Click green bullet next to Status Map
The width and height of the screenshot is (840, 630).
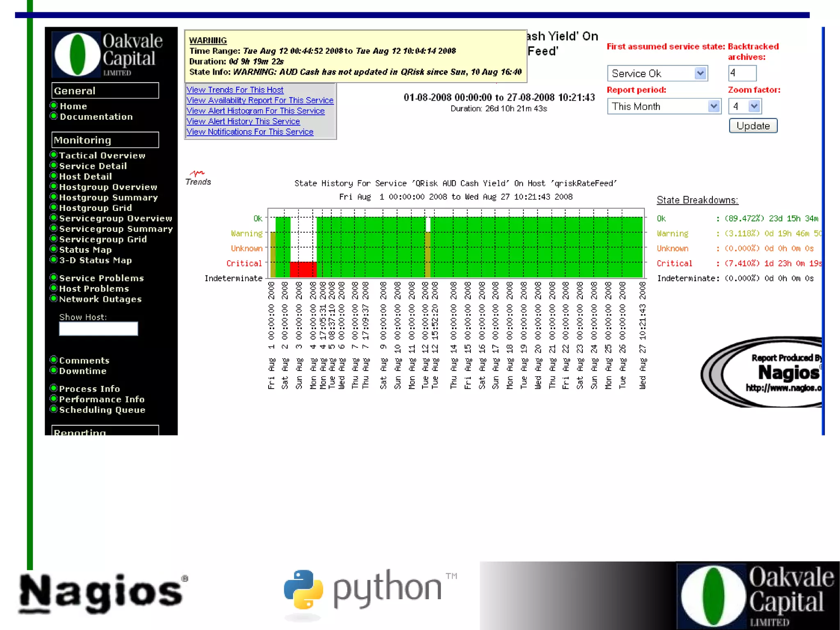[x=53, y=249]
